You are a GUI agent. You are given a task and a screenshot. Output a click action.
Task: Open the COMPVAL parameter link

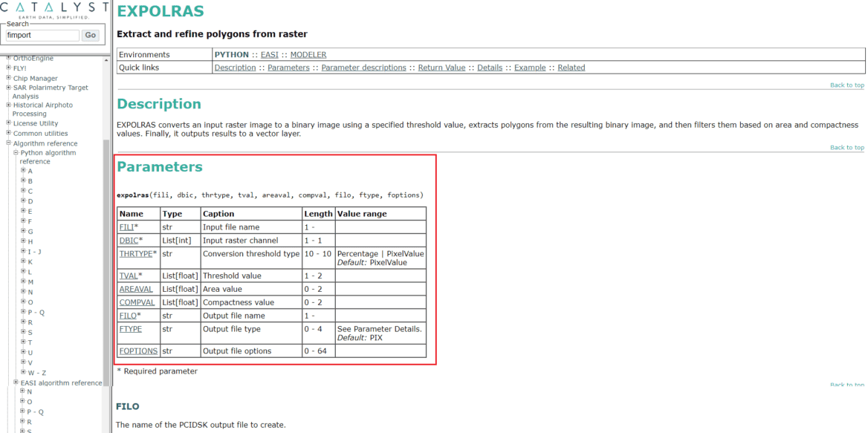(137, 302)
